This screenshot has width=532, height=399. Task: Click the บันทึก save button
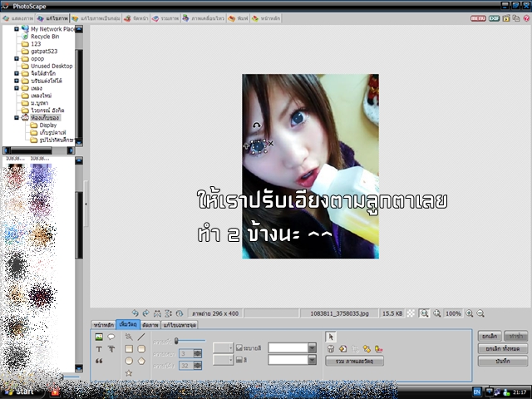(503, 361)
